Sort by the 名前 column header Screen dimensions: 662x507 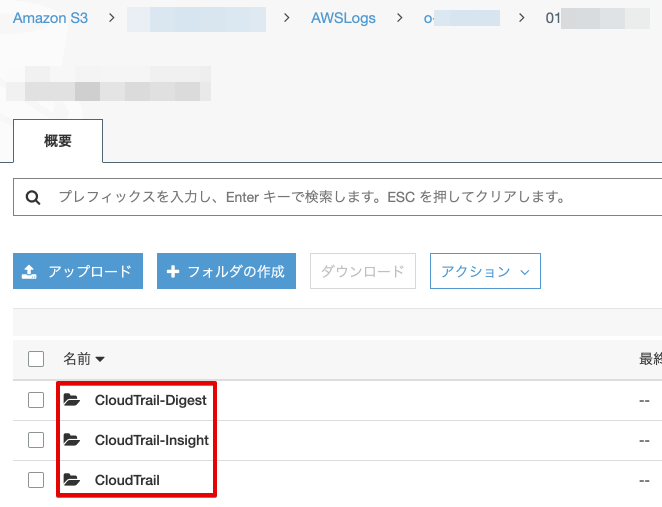tap(84, 359)
